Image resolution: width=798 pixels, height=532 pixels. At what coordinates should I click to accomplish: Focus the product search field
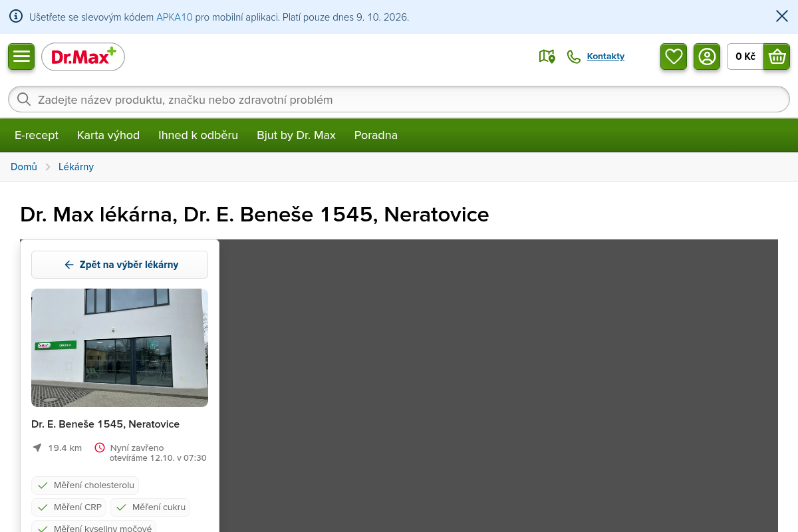399,99
